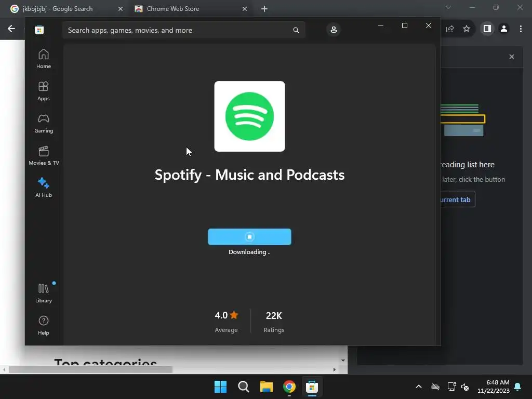Image resolution: width=532 pixels, height=399 pixels.
Task: Click the Store search field
Action: (183, 30)
